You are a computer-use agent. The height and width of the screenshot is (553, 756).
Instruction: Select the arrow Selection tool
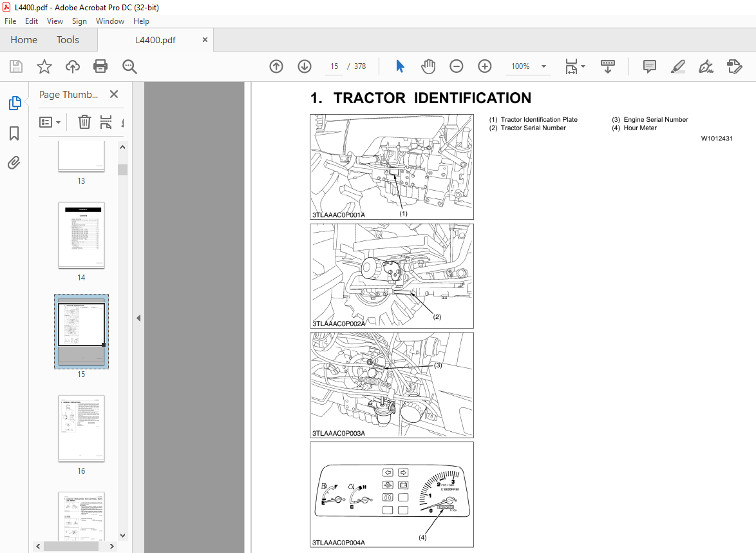click(x=400, y=66)
